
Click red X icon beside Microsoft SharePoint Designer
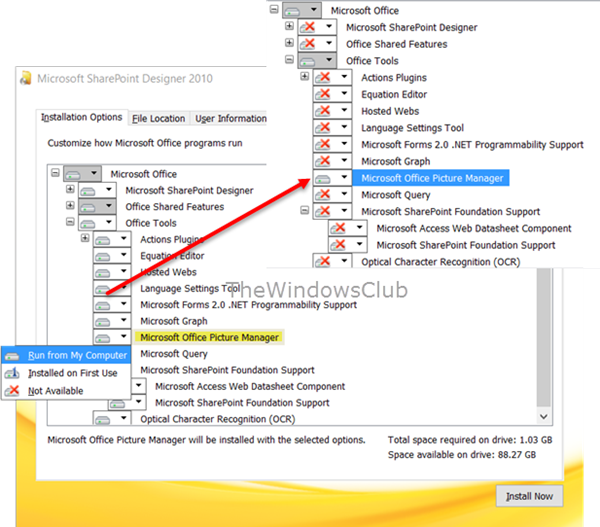(x=308, y=27)
